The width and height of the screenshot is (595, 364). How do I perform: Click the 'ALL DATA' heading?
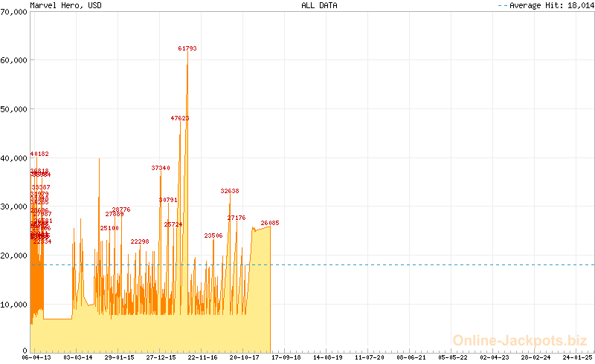pos(319,5)
